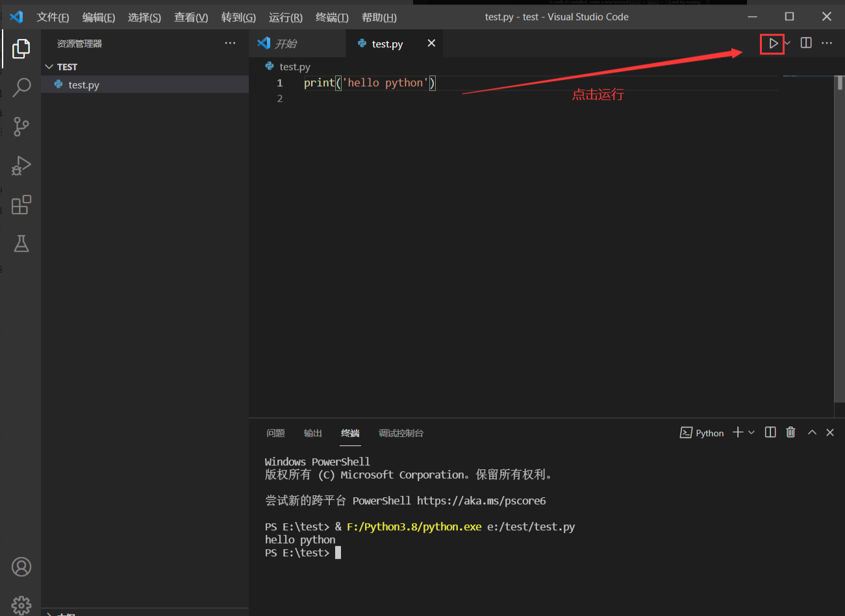This screenshot has height=616, width=845.
Task: Create a new terminal with plus icon
Action: (738, 432)
